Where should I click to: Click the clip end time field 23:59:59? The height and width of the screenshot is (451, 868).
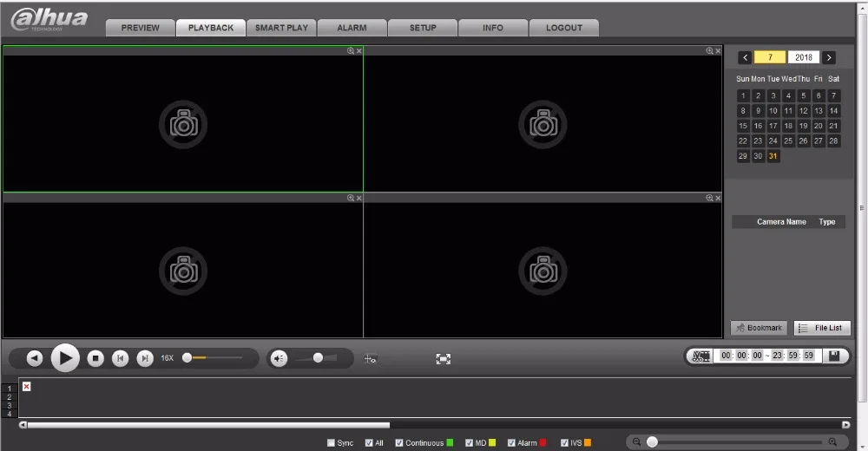(793, 356)
